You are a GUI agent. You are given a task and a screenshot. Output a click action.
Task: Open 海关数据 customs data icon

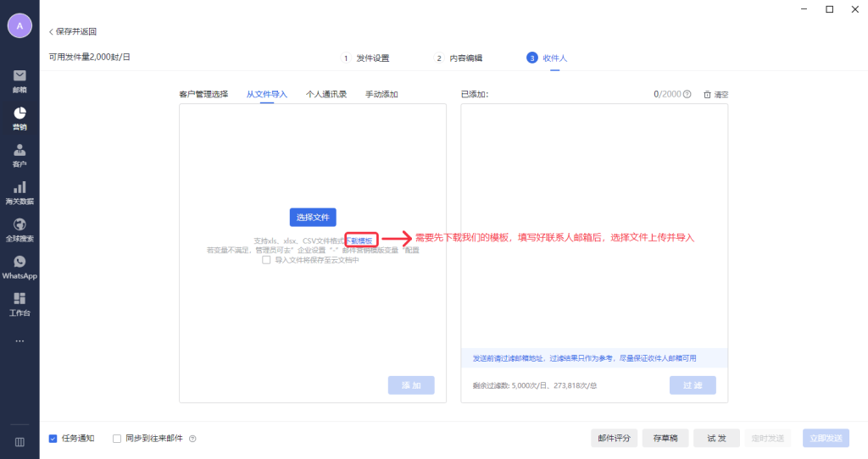(19, 188)
